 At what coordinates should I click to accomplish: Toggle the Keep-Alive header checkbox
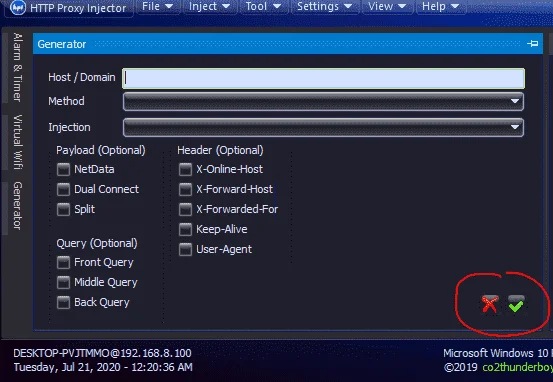tap(186, 229)
